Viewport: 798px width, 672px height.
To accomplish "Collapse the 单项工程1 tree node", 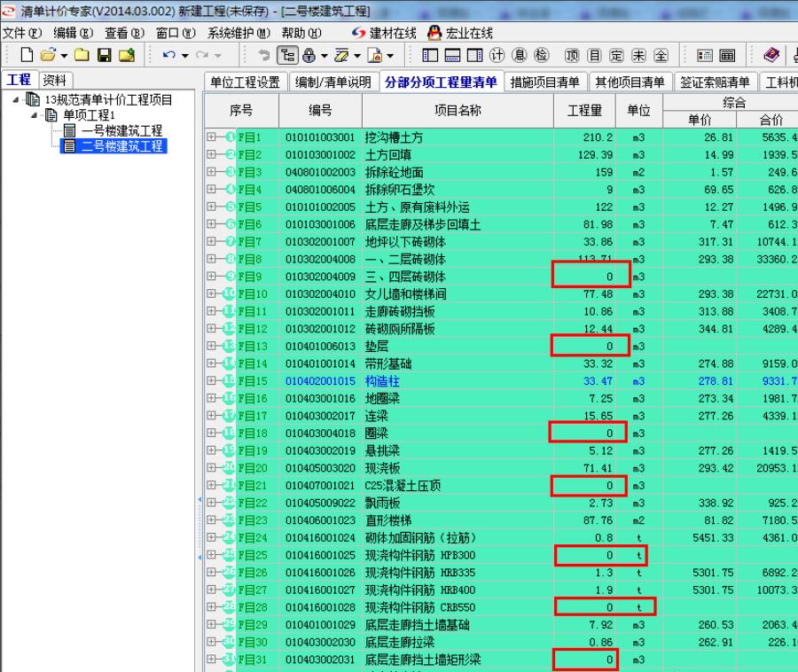I will pos(34,115).
